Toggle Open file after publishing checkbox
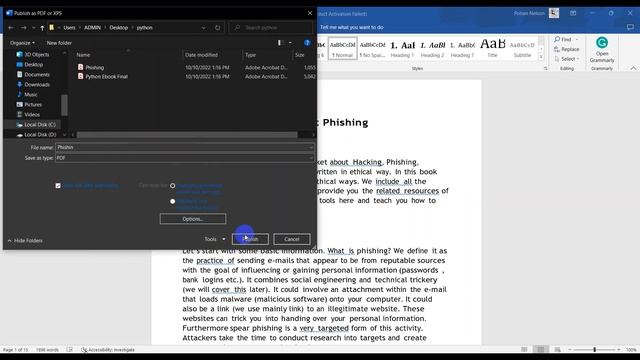Viewport: 640px width, 360px height. click(x=58, y=186)
